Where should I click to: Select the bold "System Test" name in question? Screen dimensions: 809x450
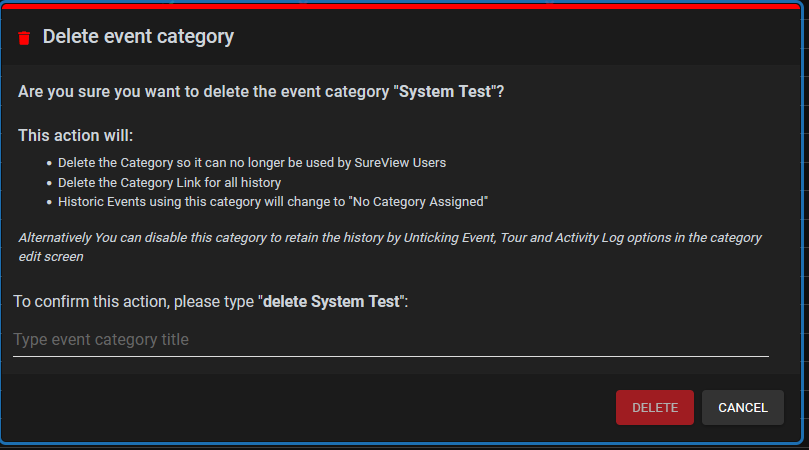tap(445, 92)
